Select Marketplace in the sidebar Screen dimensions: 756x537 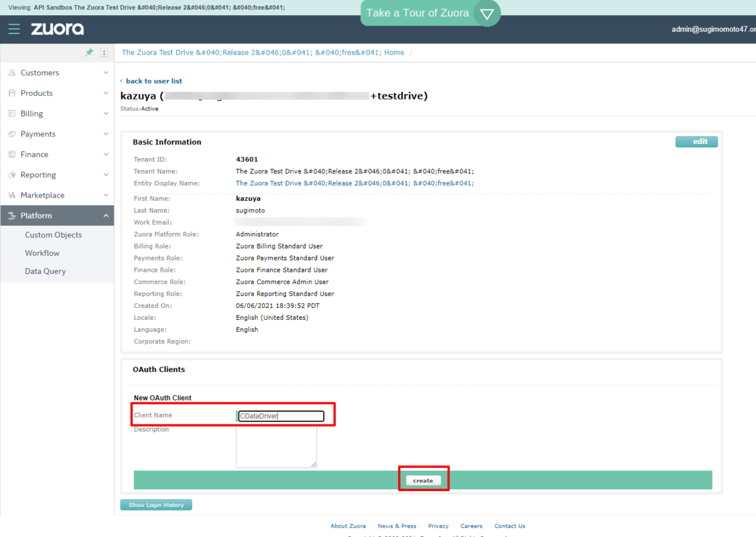coord(42,195)
